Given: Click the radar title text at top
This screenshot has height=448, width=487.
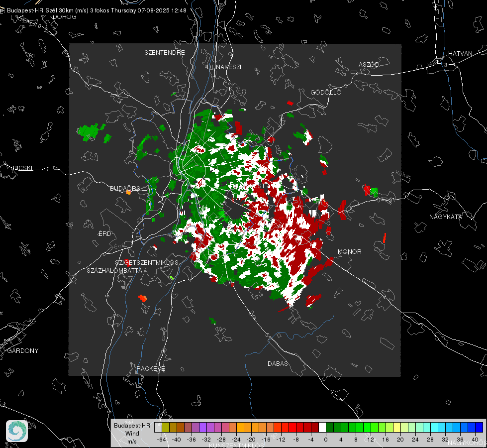Looking at the screenshot, I should 97,10.
